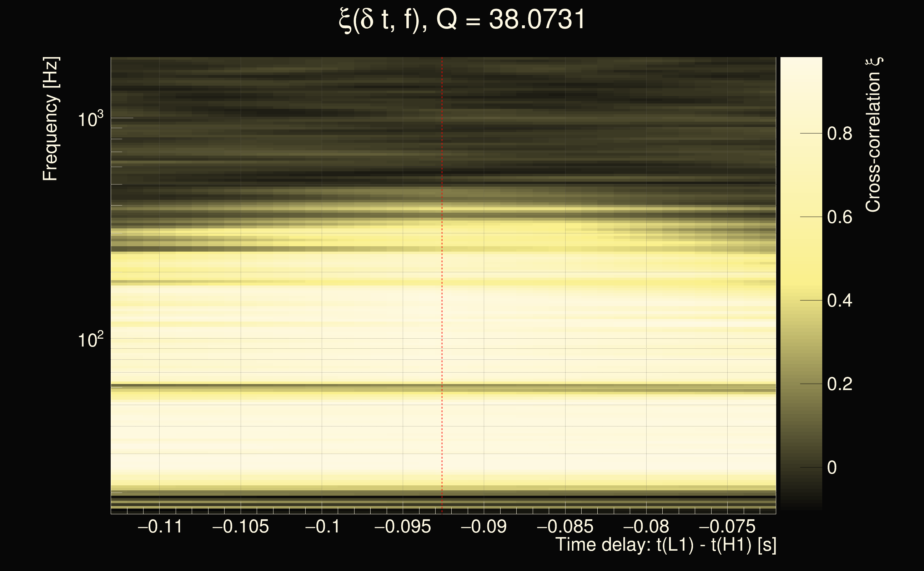The image size is (924, 571).
Task: Click the -0.075 time delay tick label
Action: (727, 527)
